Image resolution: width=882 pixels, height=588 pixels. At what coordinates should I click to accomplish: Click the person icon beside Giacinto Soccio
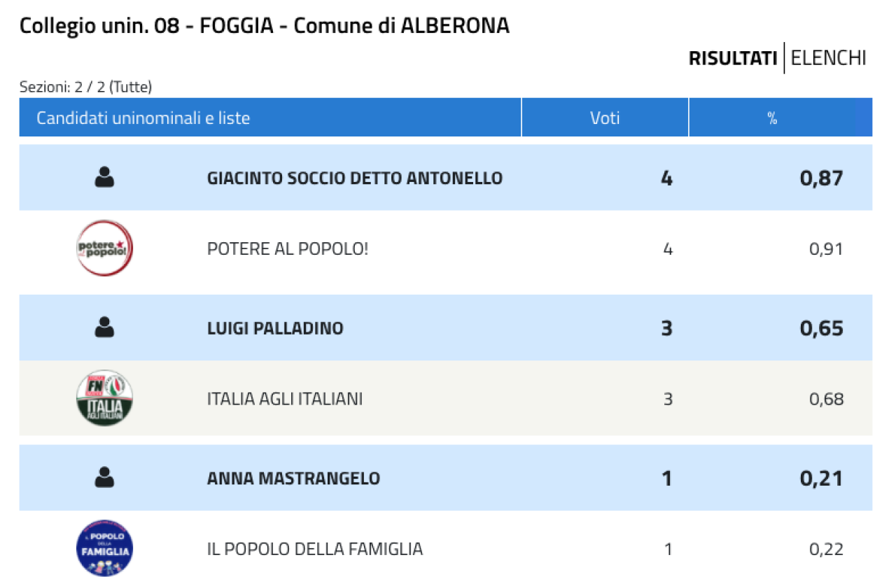point(104,178)
